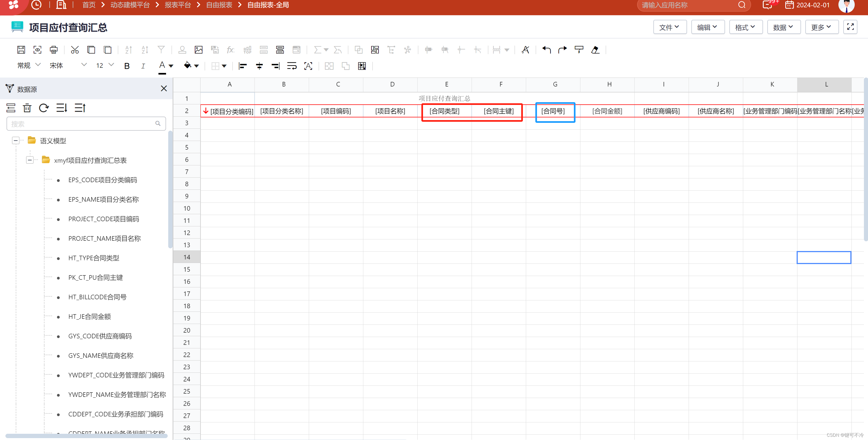
Task: Open the 文件 menu
Action: (670, 27)
